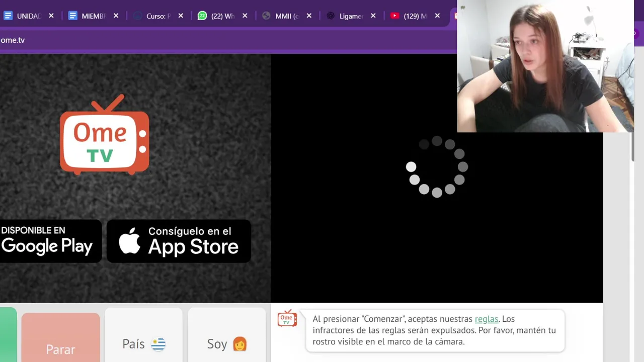Click the small OmeTV chat avatar icon
This screenshot has width=644, height=362.
coord(287,318)
